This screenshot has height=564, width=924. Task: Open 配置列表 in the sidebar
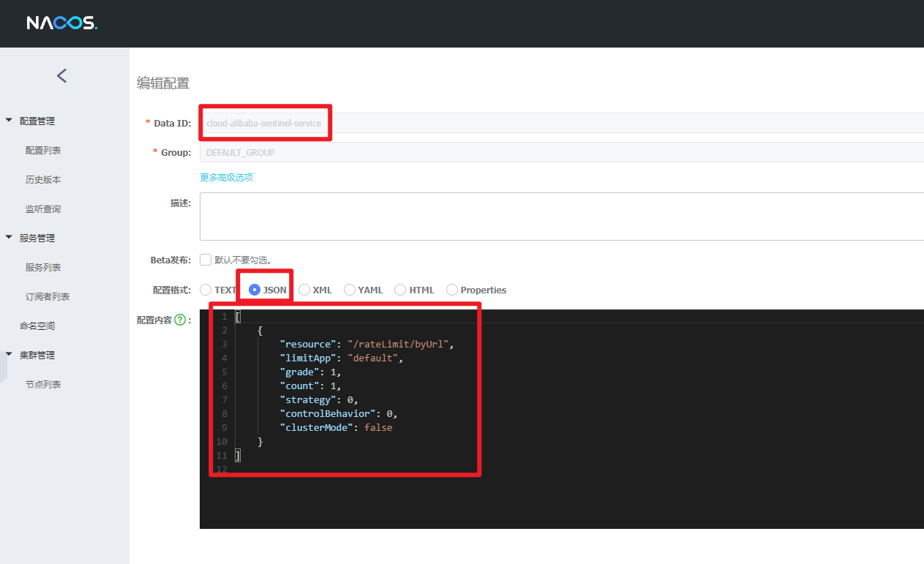[x=43, y=150]
